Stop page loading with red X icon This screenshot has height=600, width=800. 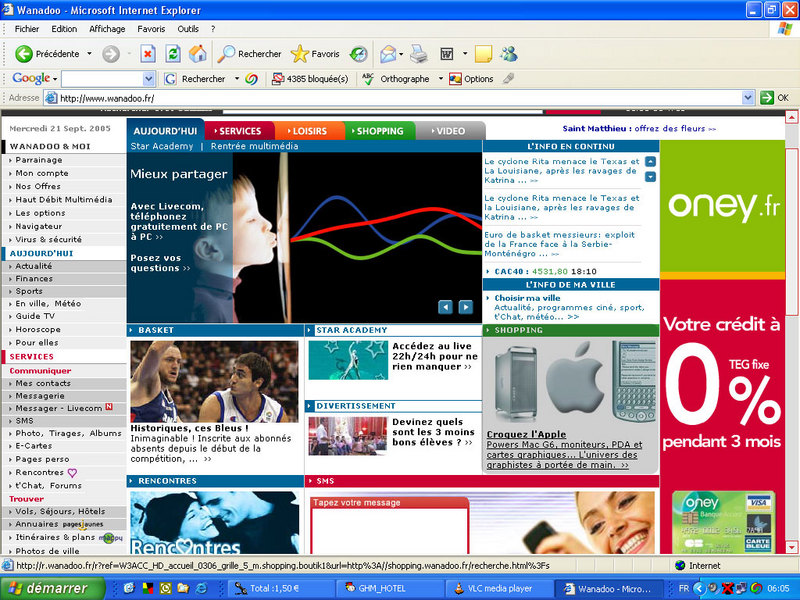coord(148,54)
